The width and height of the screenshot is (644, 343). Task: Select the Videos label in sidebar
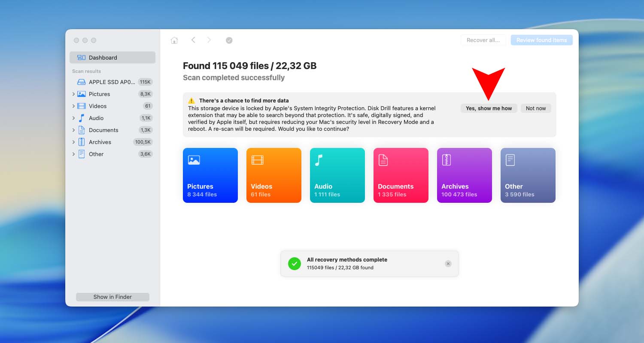click(x=97, y=106)
